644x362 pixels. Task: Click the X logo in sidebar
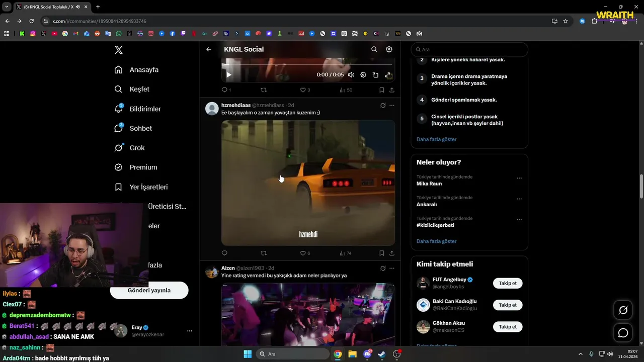pyautogui.click(x=119, y=50)
